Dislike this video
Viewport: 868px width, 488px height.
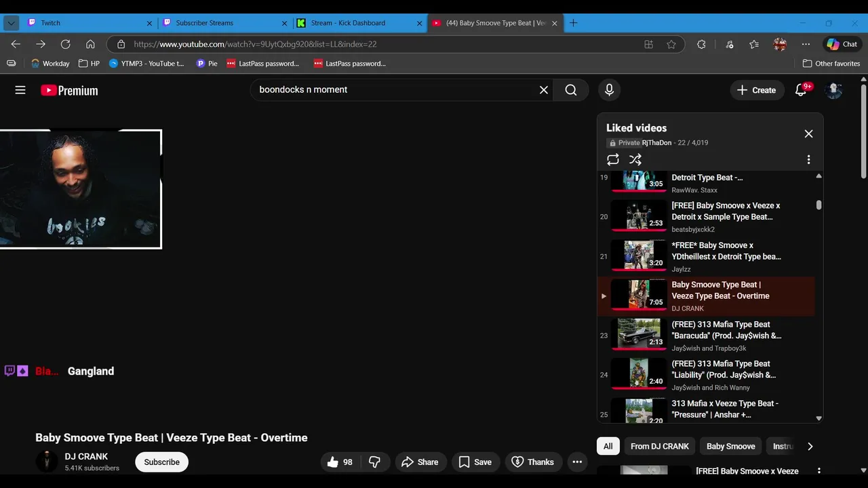tap(375, 462)
